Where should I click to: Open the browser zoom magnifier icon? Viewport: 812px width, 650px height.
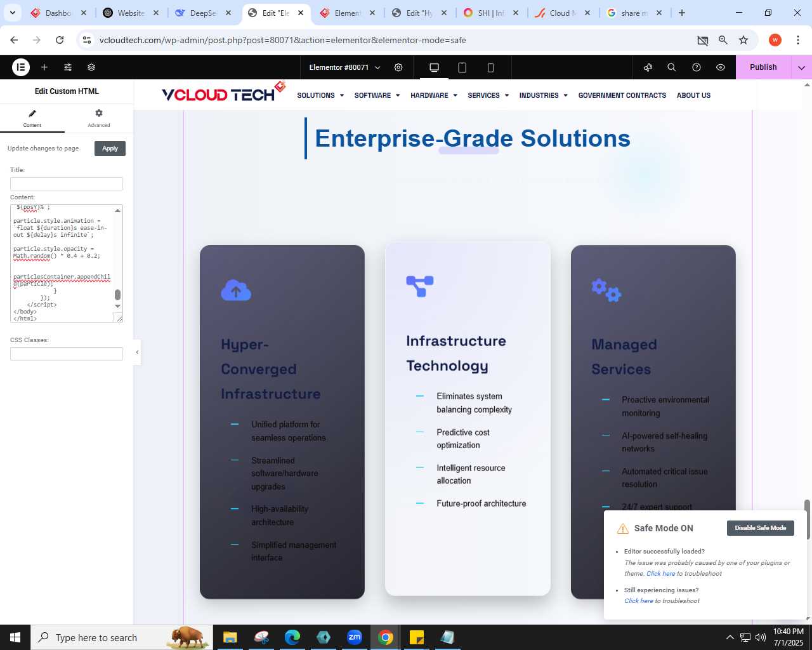[x=723, y=40]
